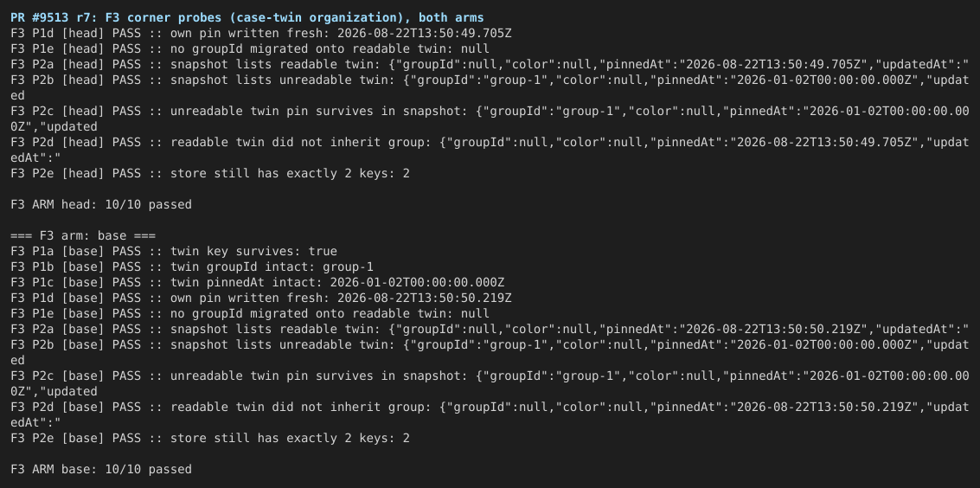Click base P2e store still has 2 keys
The image size is (980, 488).
point(210,438)
